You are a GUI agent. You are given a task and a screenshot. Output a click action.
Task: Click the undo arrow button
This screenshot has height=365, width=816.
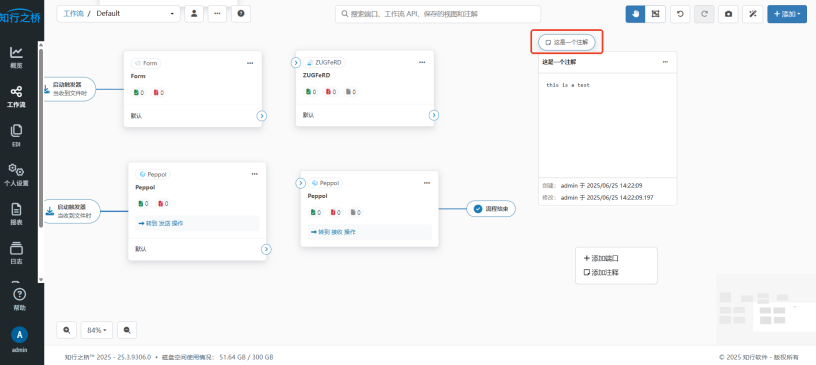point(680,14)
